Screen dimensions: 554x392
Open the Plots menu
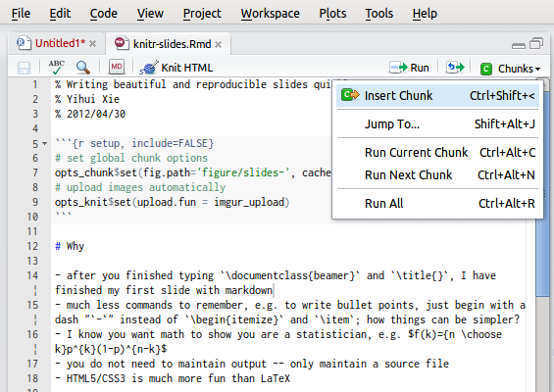point(332,14)
